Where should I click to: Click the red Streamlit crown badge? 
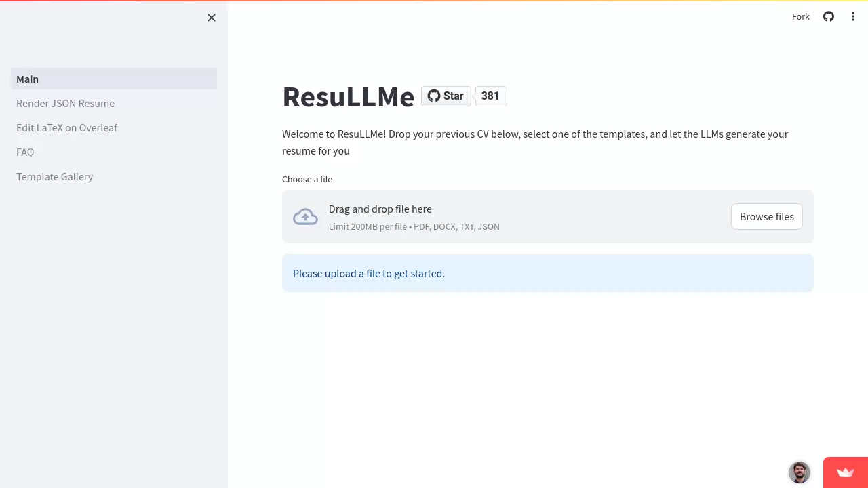(846, 472)
